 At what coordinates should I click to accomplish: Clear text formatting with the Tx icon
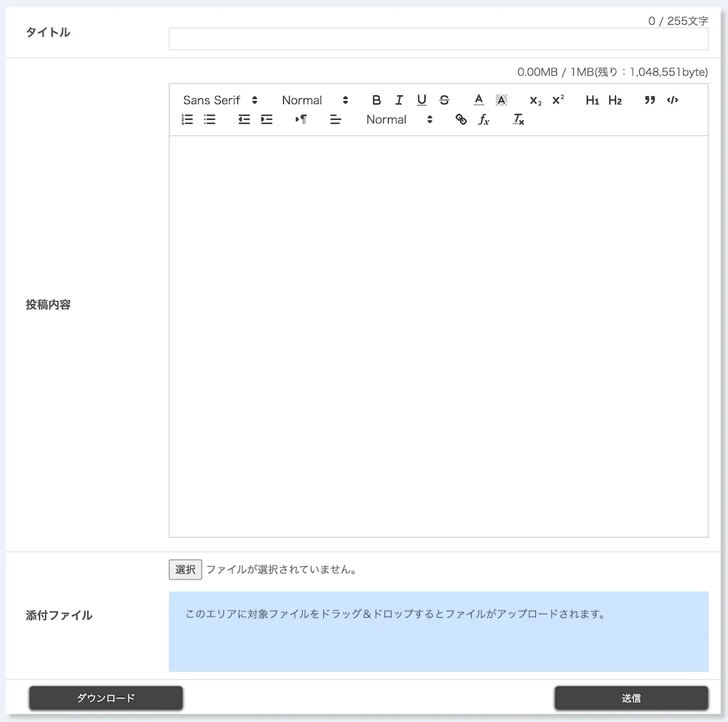[x=518, y=119]
